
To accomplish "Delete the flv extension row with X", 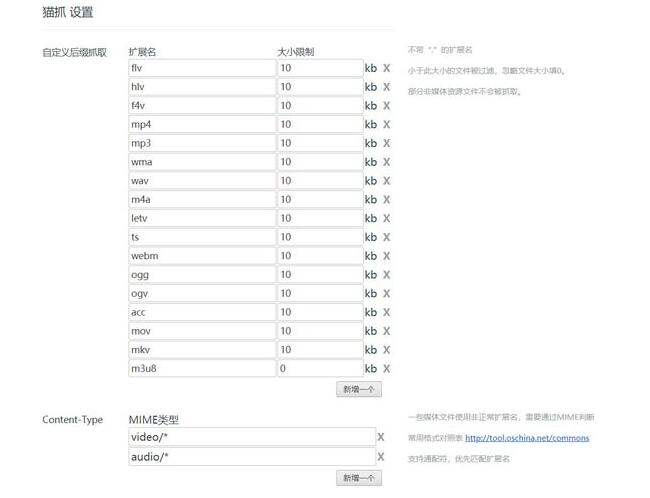I will [x=387, y=68].
